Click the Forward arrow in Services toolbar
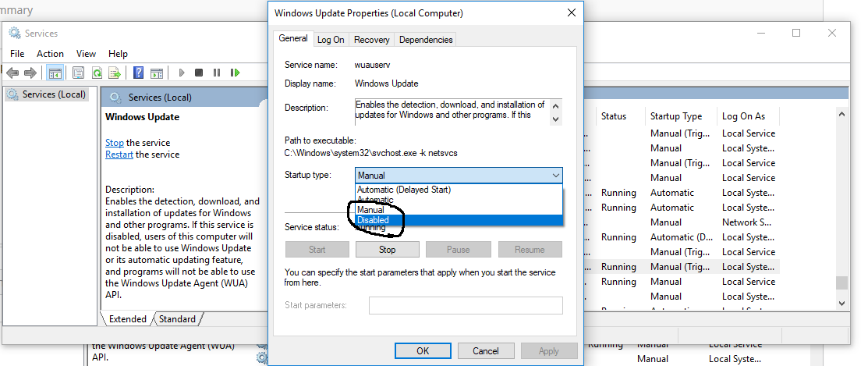 (30, 73)
